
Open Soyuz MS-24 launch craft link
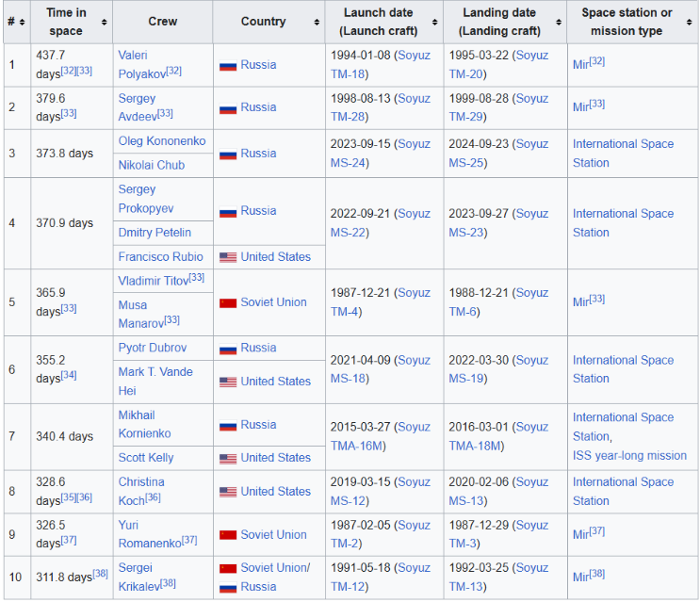coord(381,154)
